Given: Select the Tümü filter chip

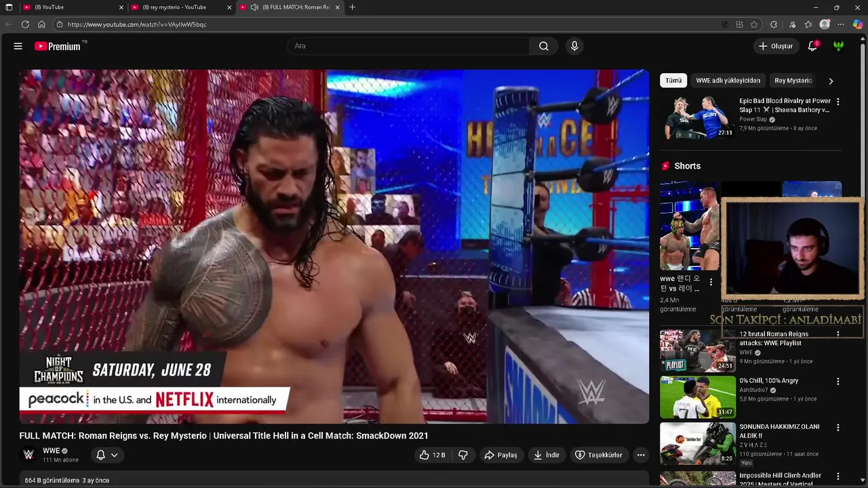Looking at the screenshot, I should point(673,81).
